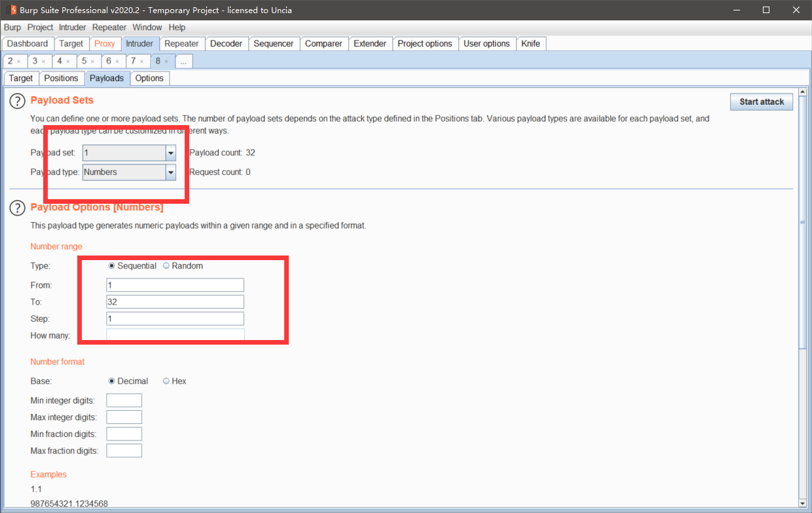Click the vertical scrollbar up arrow

[802, 92]
